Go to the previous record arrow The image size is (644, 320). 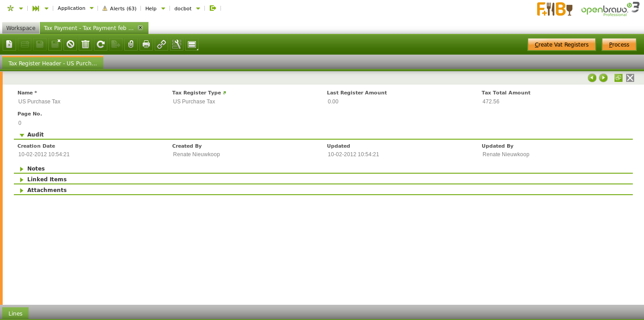coord(592,78)
